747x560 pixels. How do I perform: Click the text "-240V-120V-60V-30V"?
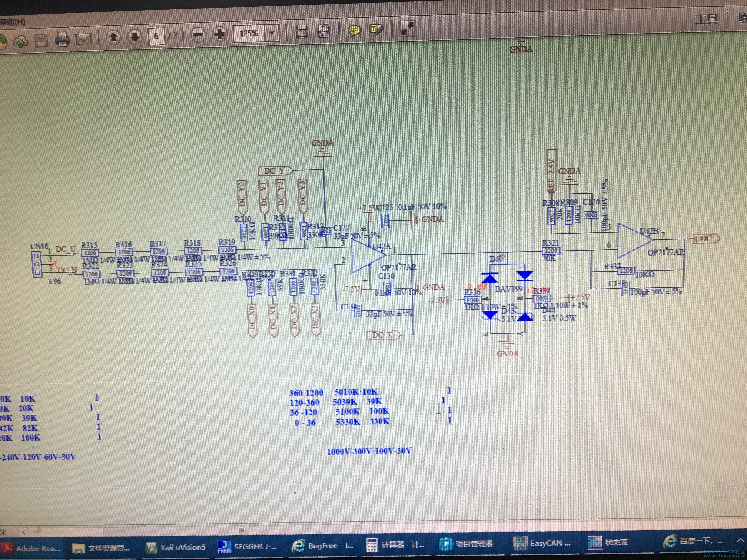coord(37,457)
